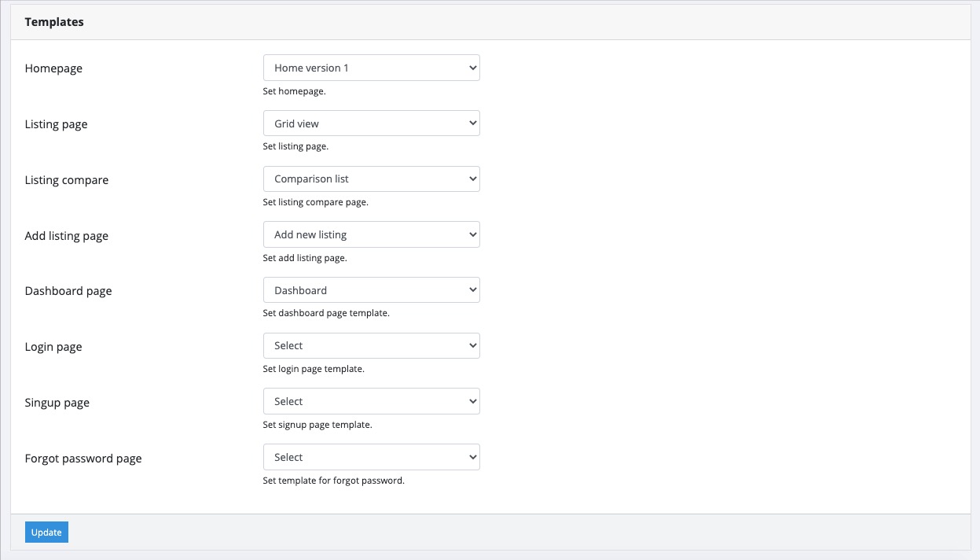The width and height of the screenshot is (980, 560).
Task: Click the Listing compare field label
Action: click(x=67, y=180)
